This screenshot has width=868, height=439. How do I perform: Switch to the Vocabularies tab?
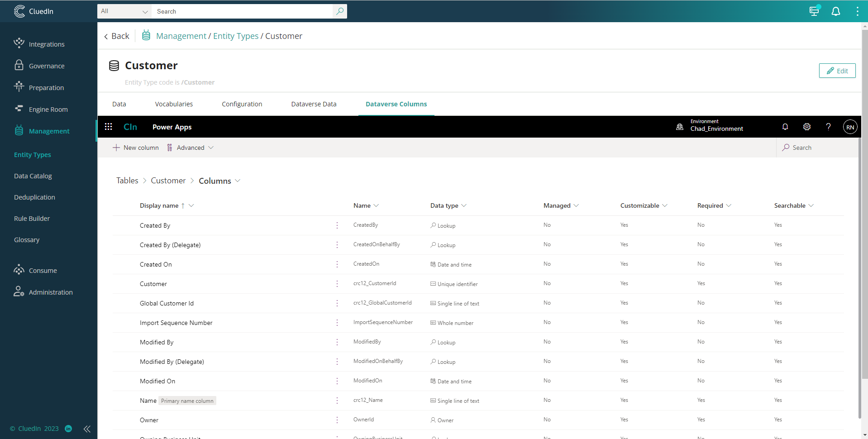pos(173,104)
